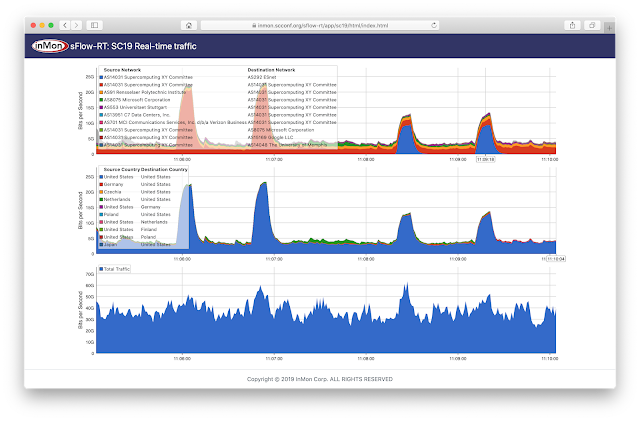Viewport: 640px width, 421px height.
Task: Click the red swatch next to Germany
Action: pos(101,185)
